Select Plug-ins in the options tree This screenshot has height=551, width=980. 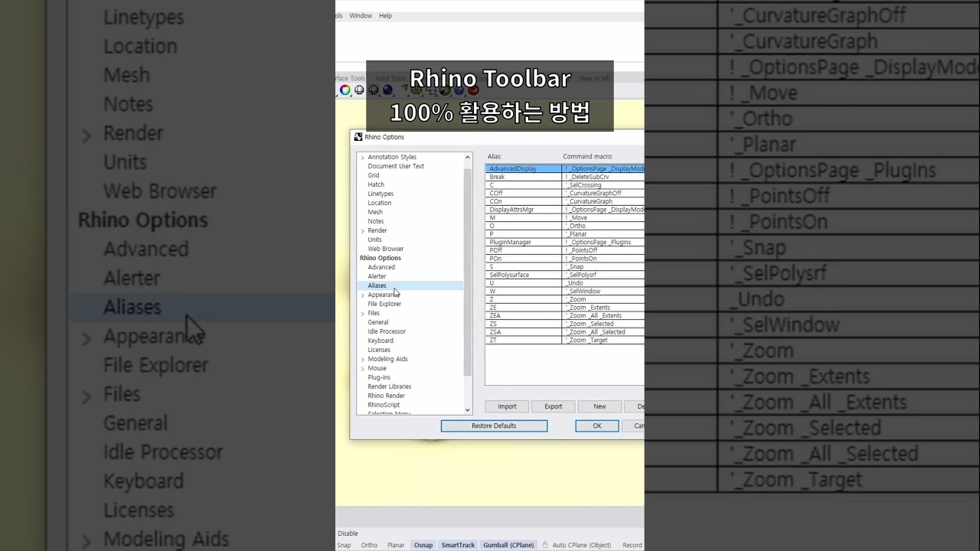click(379, 377)
